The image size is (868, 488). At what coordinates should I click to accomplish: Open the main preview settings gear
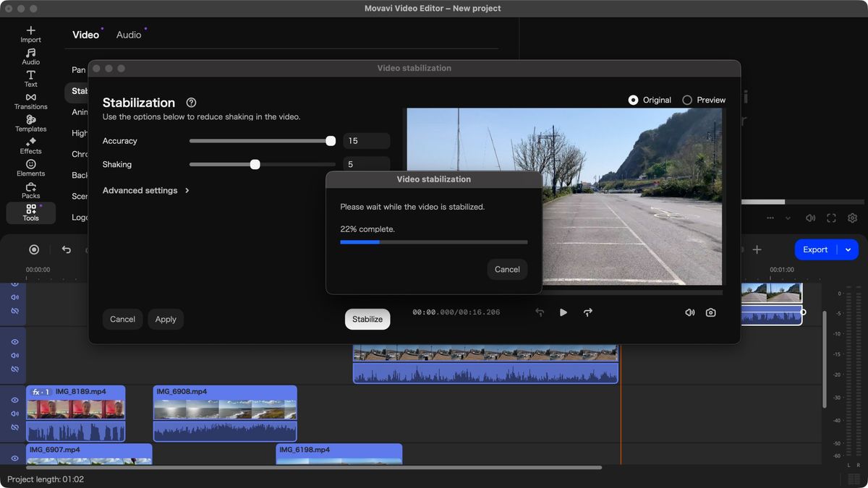pos(853,218)
